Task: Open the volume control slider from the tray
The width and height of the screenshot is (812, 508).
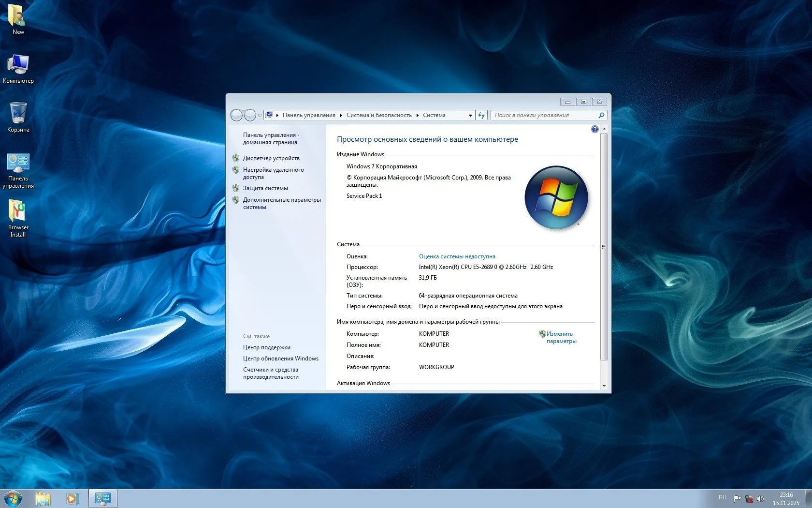Action: [x=760, y=498]
